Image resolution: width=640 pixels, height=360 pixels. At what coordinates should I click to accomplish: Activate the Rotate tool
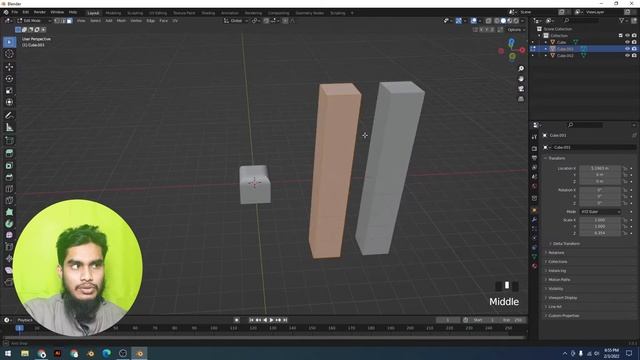pyautogui.click(x=9, y=78)
